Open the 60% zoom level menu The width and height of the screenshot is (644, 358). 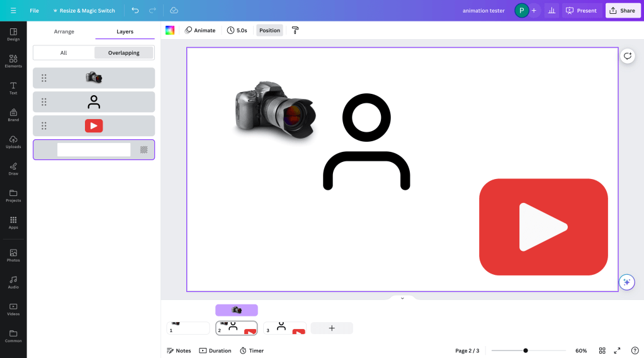point(581,350)
